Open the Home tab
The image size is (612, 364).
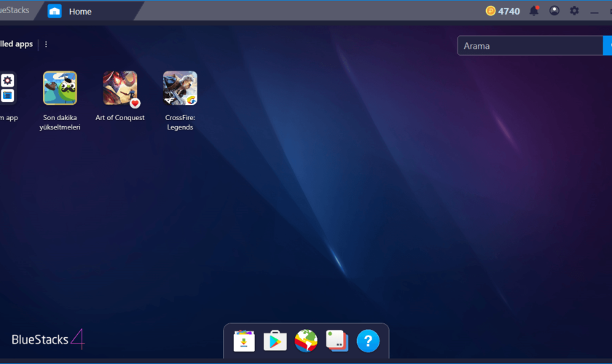88,12
